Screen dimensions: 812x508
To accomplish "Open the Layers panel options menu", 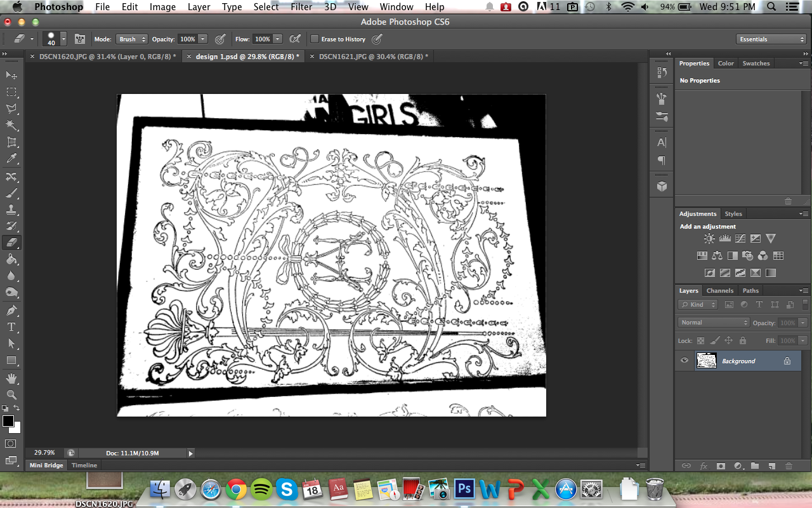I will tap(804, 290).
